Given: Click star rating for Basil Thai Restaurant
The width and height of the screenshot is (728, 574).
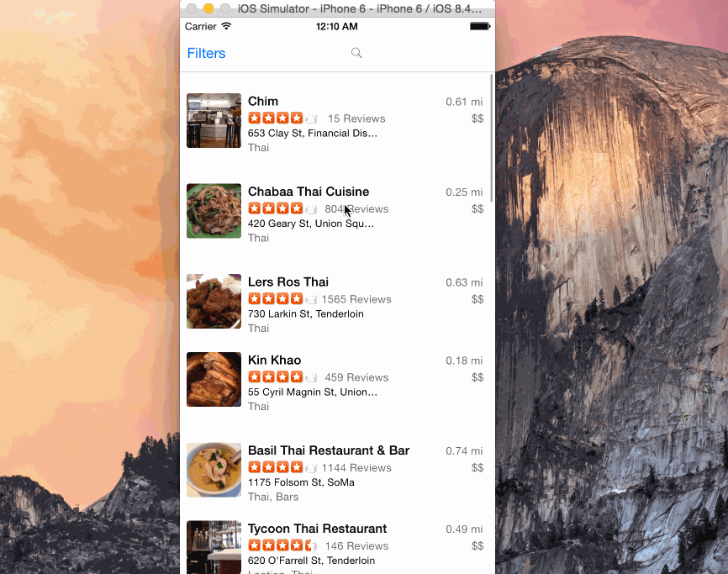Looking at the screenshot, I should (282, 468).
